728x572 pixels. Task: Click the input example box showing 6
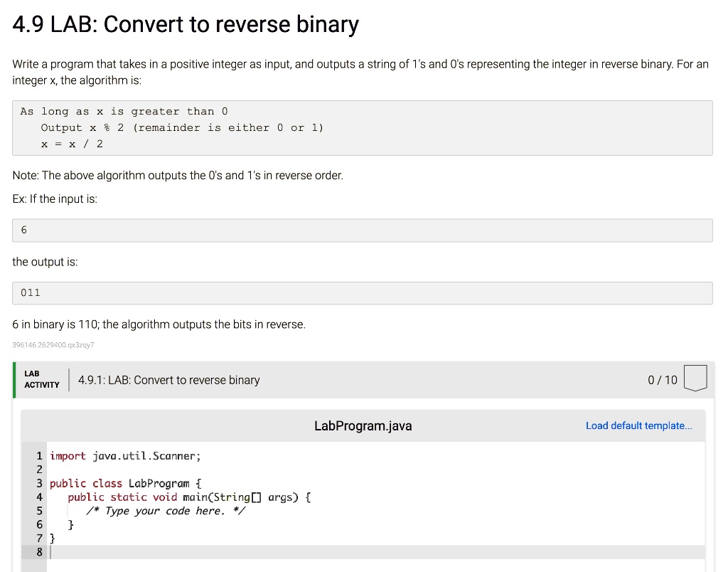(x=363, y=229)
